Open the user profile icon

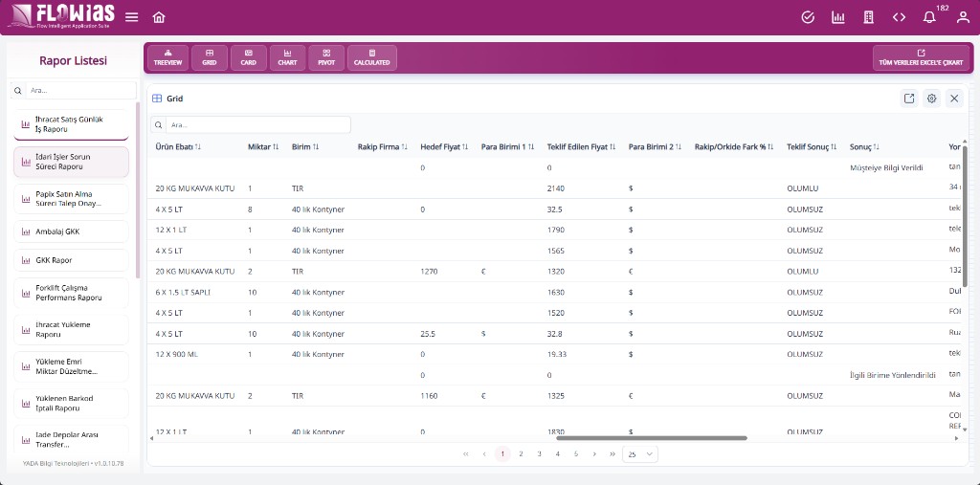tap(963, 17)
